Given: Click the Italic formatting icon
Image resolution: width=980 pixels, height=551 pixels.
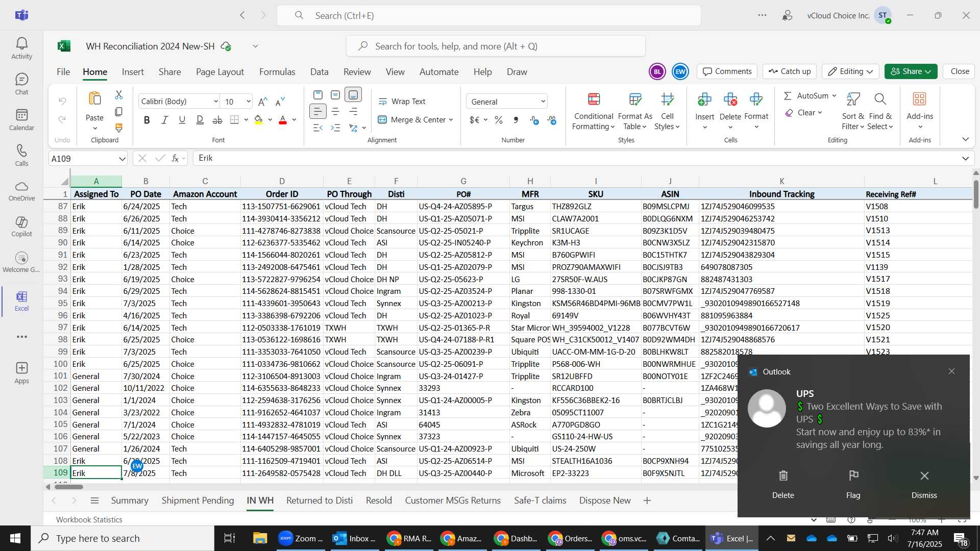Looking at the screenshot, I should 164,120.
